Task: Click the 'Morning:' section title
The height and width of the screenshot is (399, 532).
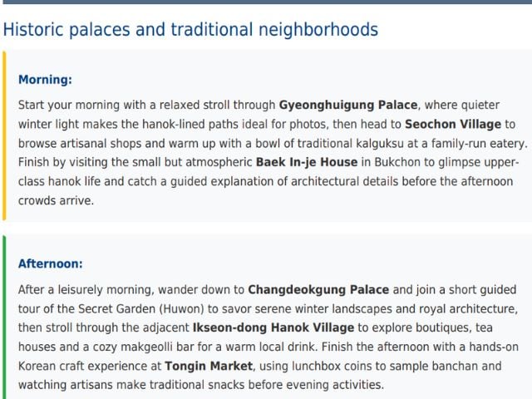Action: tap(45, 80)
